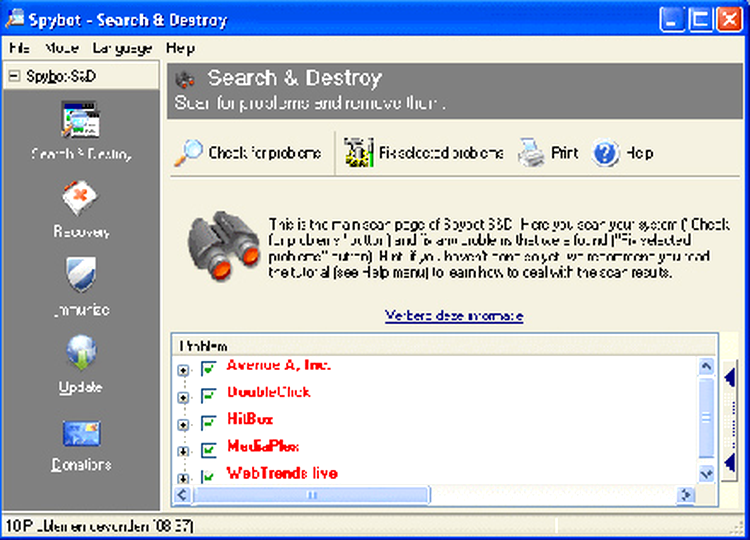Select the Avenue A, Inc. entry

(x=279, y=365)
